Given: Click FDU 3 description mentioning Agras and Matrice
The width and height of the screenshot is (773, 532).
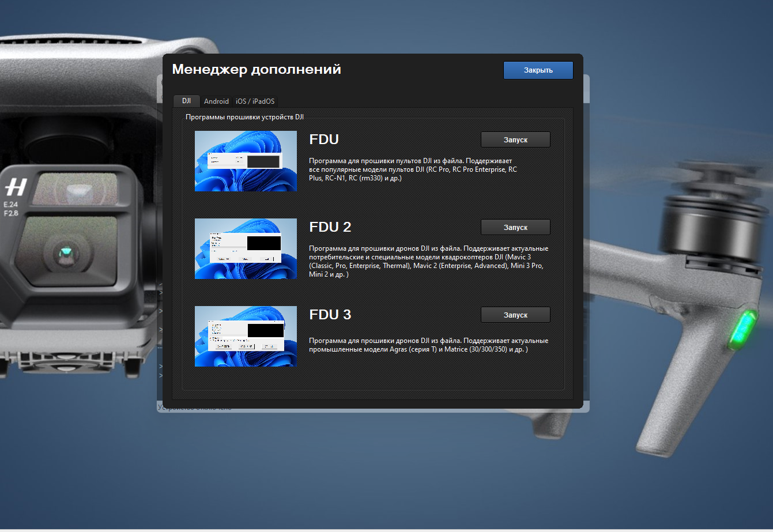Looking at the screenshot, I should (428, 345).
